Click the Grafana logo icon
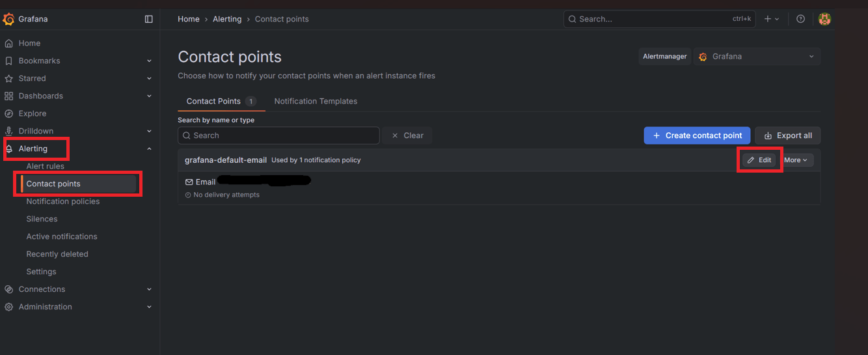The height and width of the screenshot is (355, 868). (x=8, y=20)
